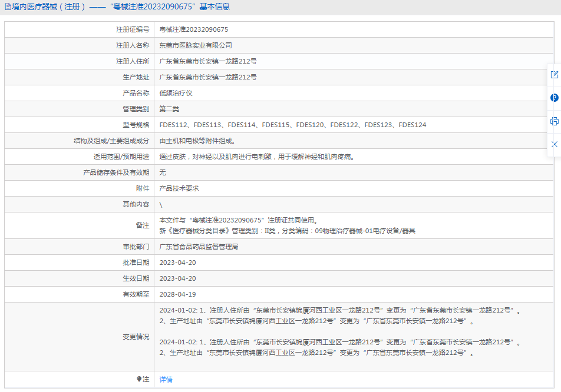Click the 结构及组成/主要组成成分 label
The width and height of the screenshot is (561, 392).
[x=111, y=141]
